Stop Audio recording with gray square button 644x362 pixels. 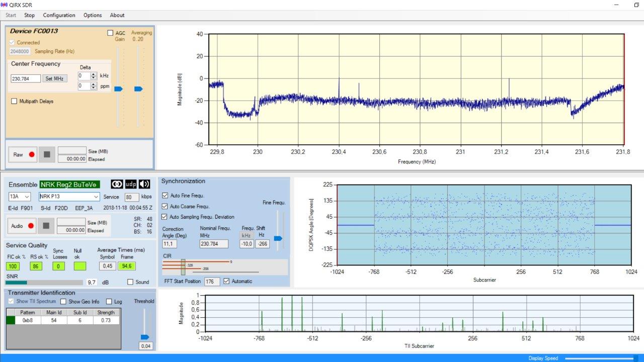(46, 226)
